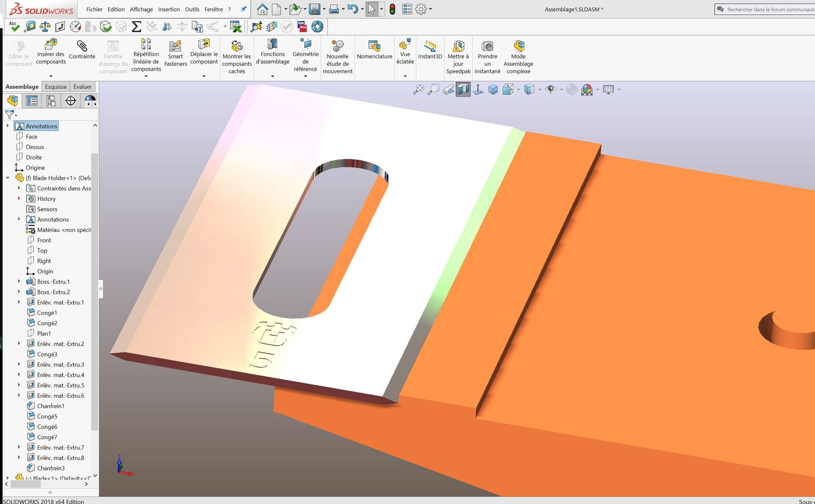This screenshot has width=815, height=504.
Task: Open the PropertyManager panel tab icon
Action: click(x=31, y=101)
